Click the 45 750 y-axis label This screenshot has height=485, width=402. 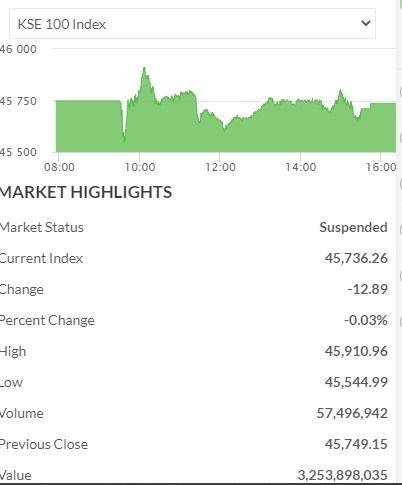coord(18,101)
